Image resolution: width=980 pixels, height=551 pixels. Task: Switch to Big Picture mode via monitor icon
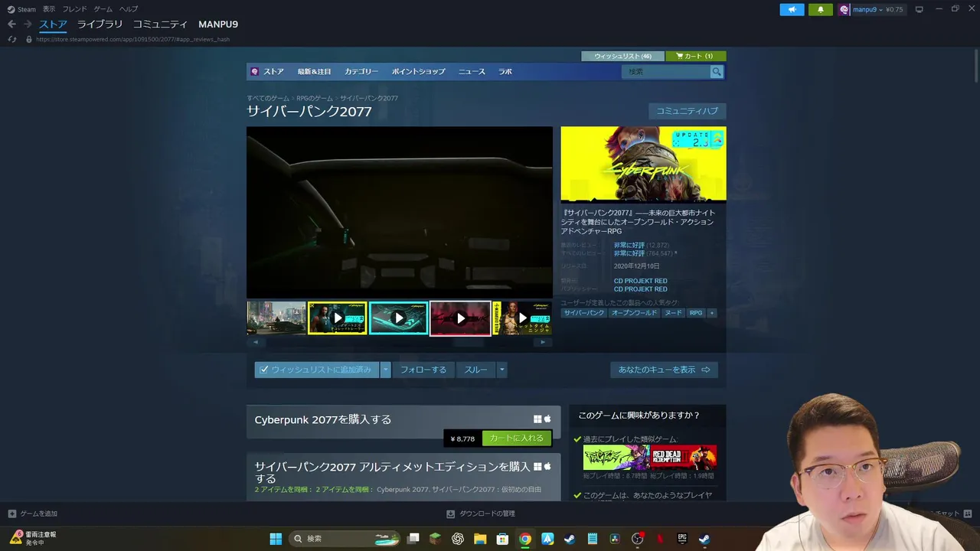[920, 9]
